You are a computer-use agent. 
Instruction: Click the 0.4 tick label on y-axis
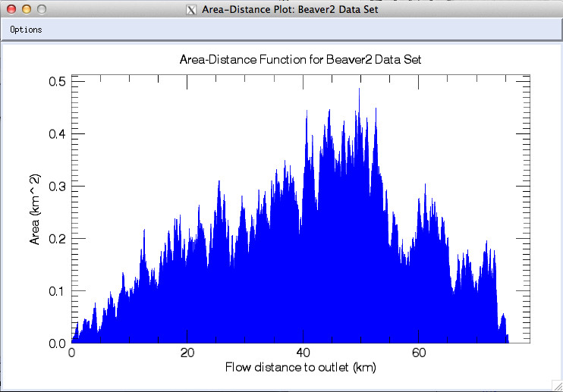pyautogui.click(x=58, y=133)
